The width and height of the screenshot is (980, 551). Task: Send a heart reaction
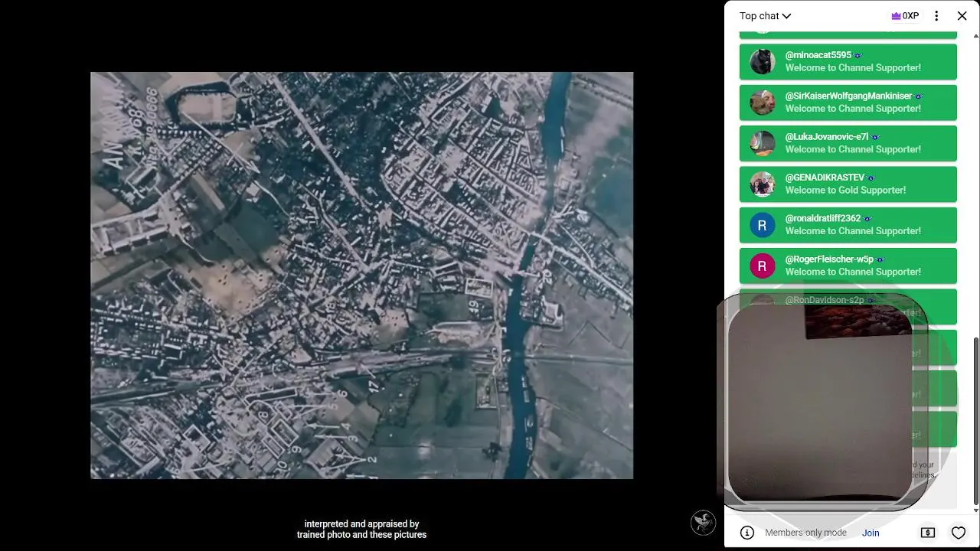coord(959,533)
